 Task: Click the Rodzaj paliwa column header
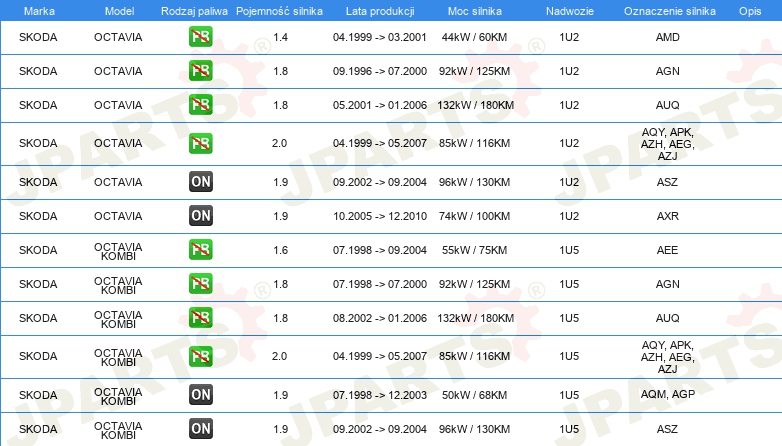point(194,11)
